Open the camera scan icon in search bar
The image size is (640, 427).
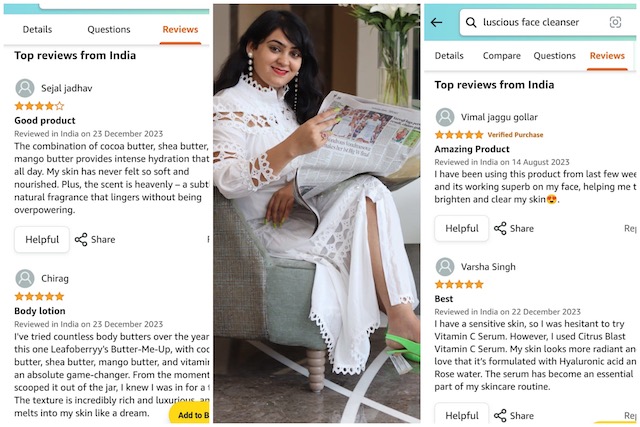(616, 22)
